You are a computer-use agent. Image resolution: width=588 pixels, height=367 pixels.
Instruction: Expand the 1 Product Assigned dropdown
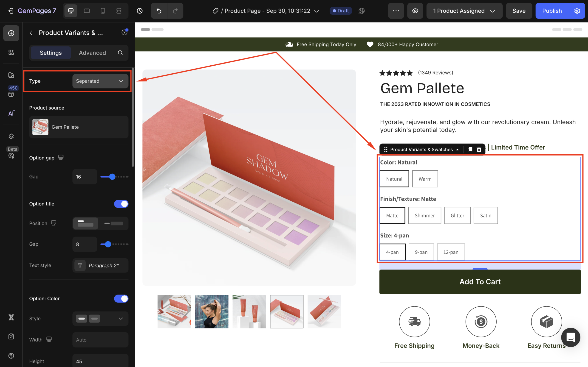464,11
